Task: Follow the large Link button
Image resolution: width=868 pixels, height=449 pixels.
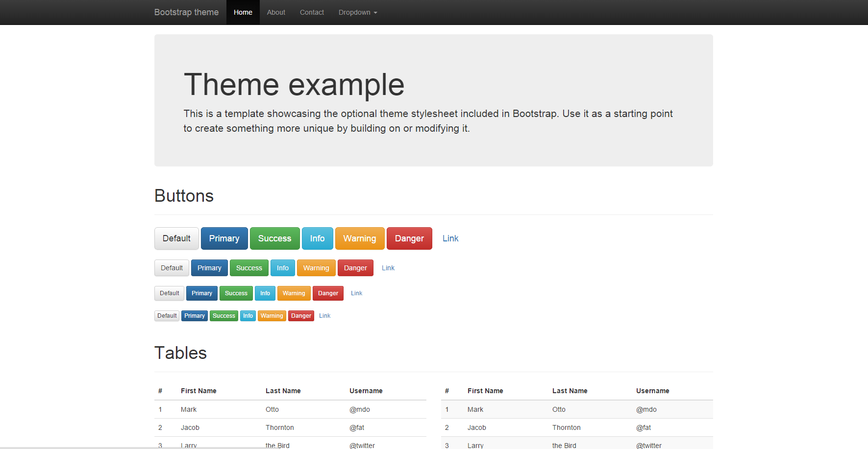Action: 450,238
